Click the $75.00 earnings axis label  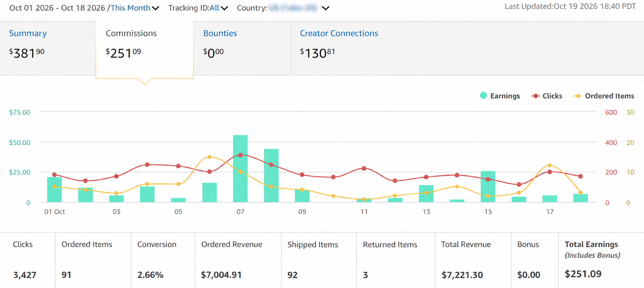[x=20, y=112]
